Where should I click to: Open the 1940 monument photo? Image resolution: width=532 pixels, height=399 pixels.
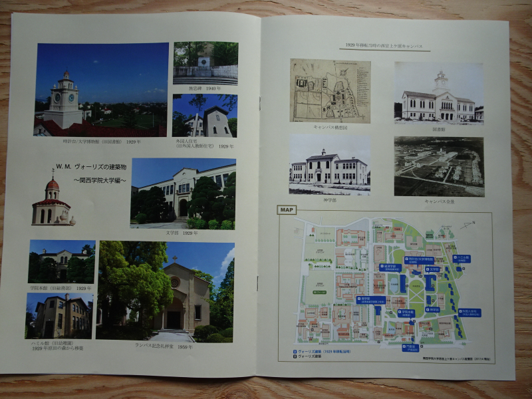pos(205,63)
